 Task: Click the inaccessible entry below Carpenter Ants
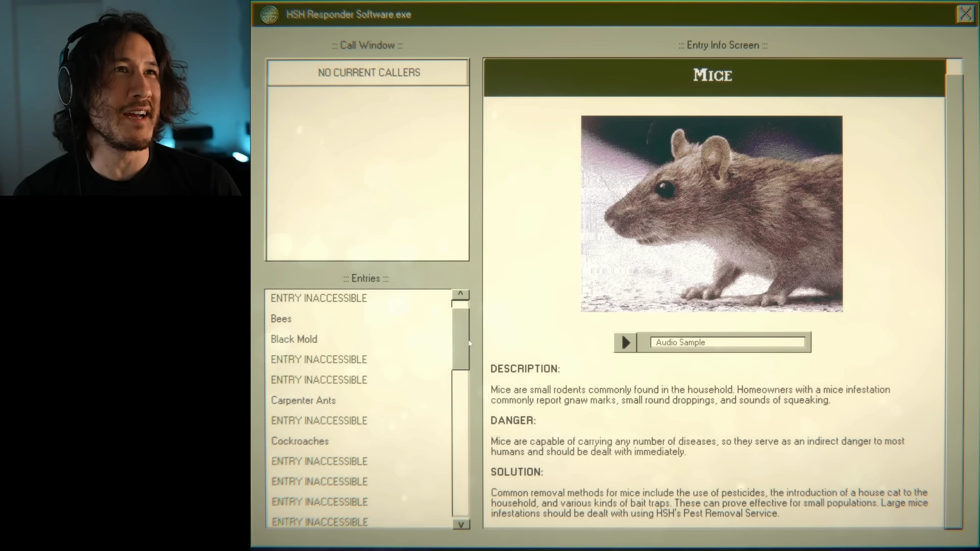318,421
